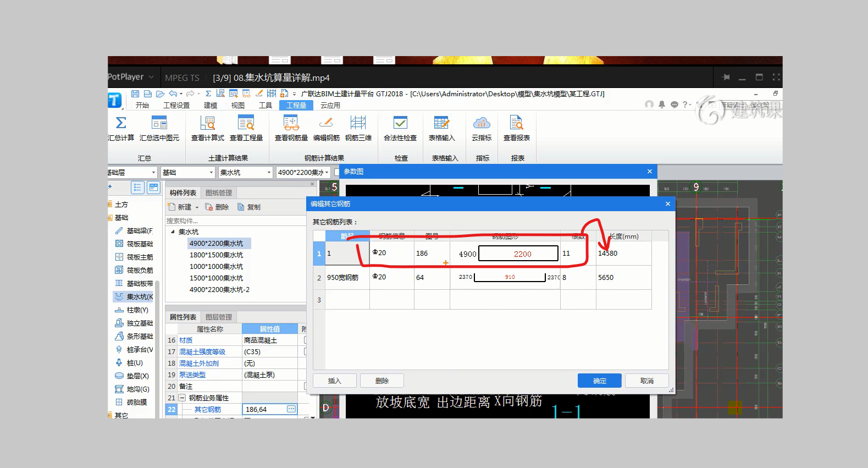Launch 编辑钢筋 ribbon tool
868x468 pixels.
[x=327, y=128]
